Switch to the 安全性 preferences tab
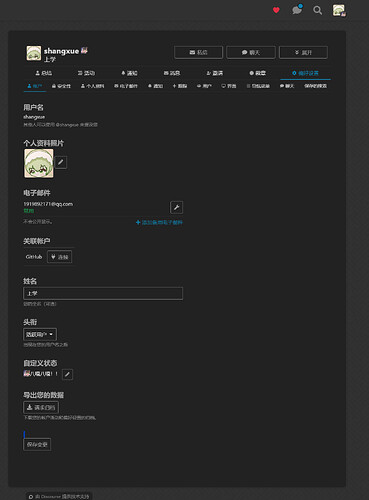Image resolution: width=369 pixels, height=500 pixels. point(61,86)
